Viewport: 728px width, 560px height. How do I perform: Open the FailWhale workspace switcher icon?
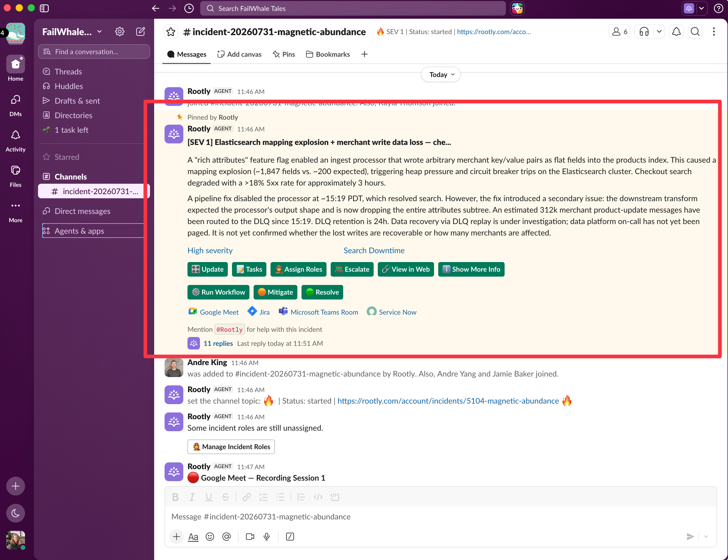pos(16,33)
